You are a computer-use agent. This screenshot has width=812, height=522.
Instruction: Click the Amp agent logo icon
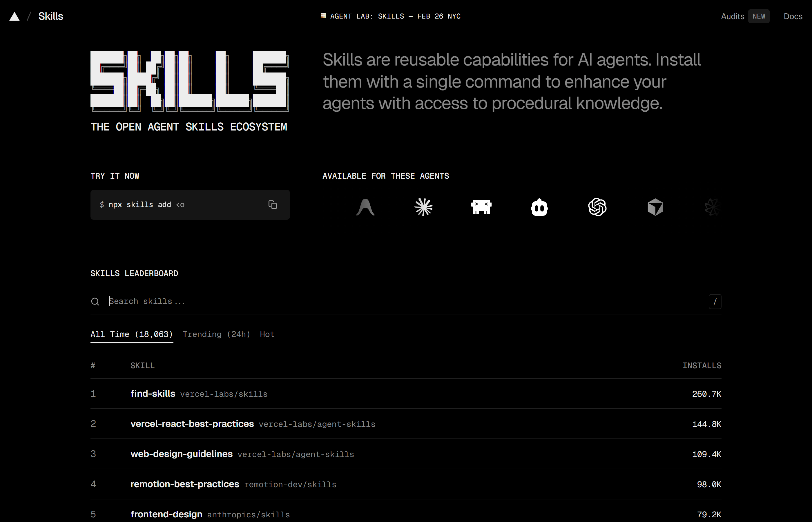[x=365, y=207]
